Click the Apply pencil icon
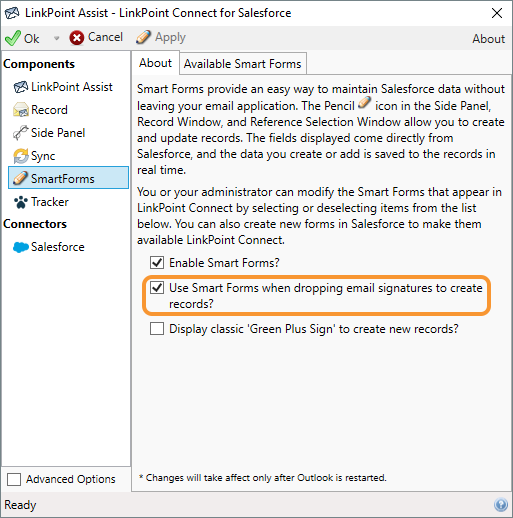The height and width of the screenshot is (518, 513). 143,37
